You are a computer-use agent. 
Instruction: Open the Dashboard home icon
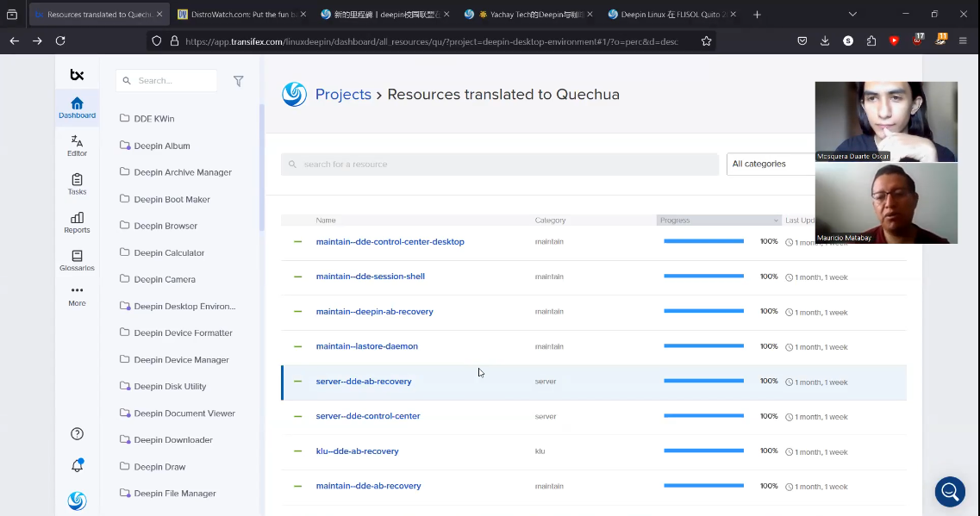[x=77, y=108]
